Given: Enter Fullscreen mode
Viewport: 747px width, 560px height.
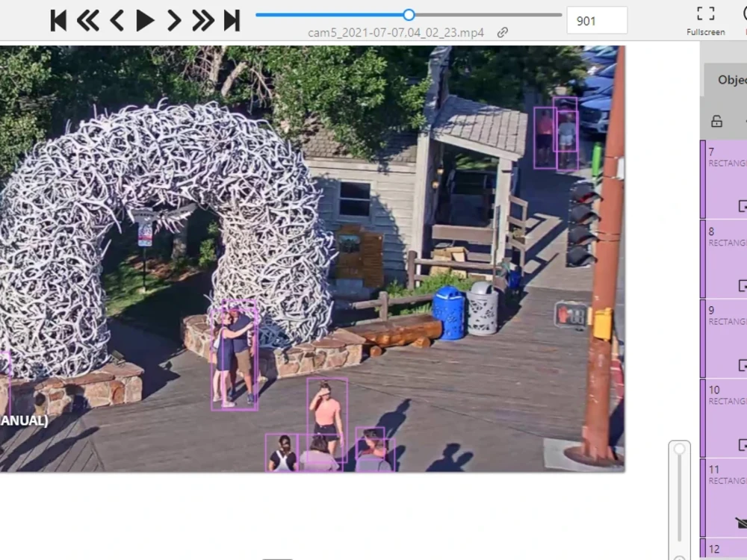Looking at the screenshot, I should click(704, 12).
